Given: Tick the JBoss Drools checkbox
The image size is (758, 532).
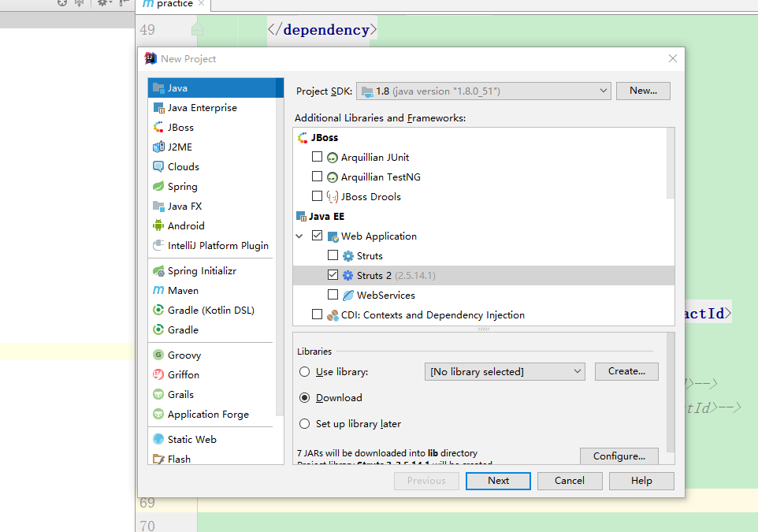Looking at the screenshot, I should [x=317, y=196].
